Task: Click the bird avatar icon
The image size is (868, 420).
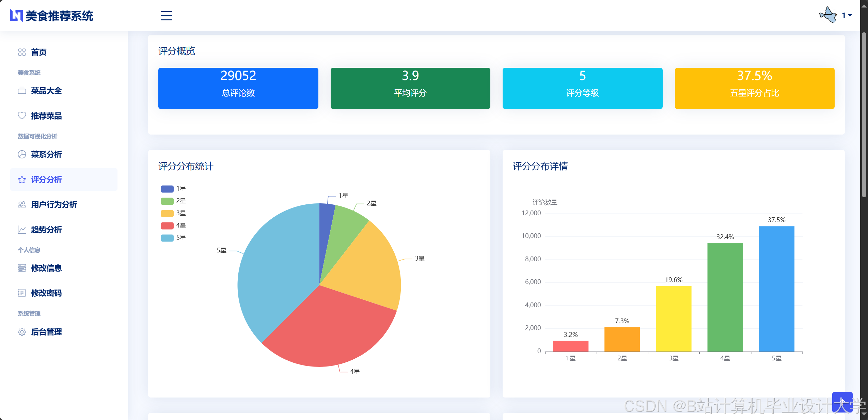Action: click(x=828, y=15)
